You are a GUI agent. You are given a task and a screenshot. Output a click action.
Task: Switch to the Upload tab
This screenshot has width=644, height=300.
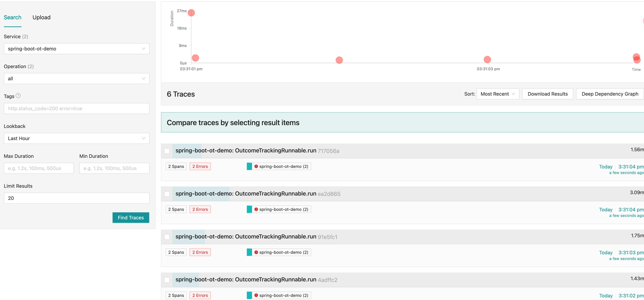[41, 18]
